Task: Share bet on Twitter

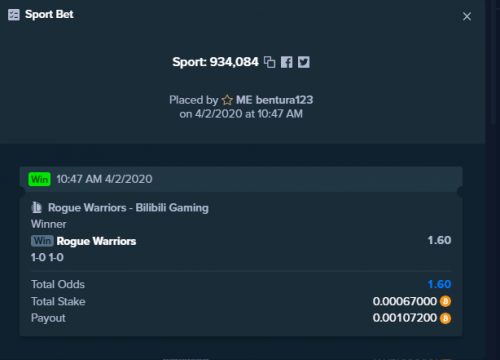Action: coord(304,62)
